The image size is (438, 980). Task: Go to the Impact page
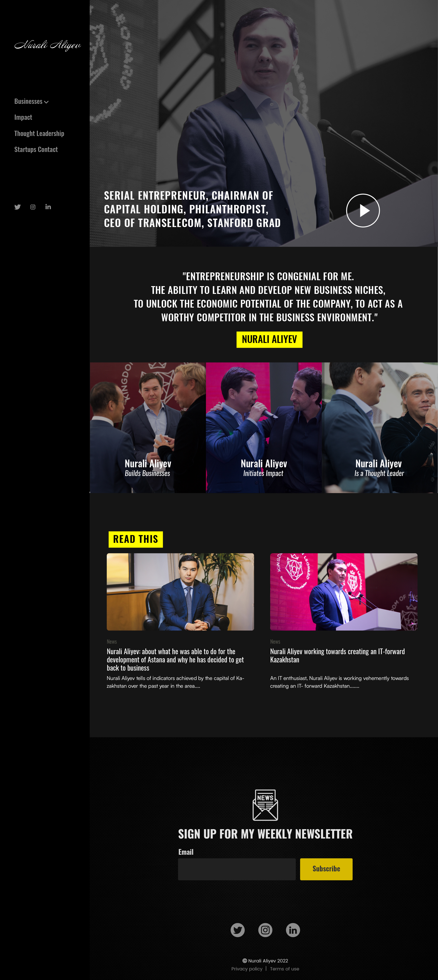tap(23, 117)
